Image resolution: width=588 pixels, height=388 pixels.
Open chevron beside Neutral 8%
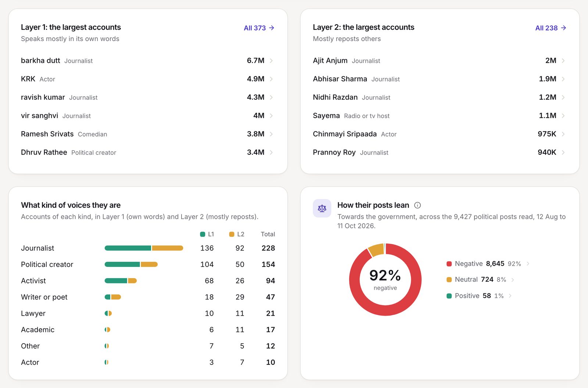click(513, 280)
